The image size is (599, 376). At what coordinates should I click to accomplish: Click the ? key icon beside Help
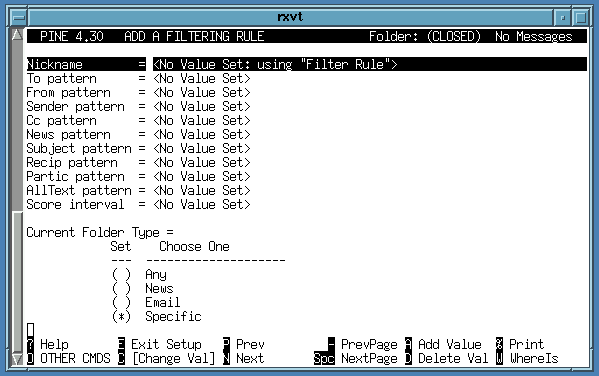30,344
